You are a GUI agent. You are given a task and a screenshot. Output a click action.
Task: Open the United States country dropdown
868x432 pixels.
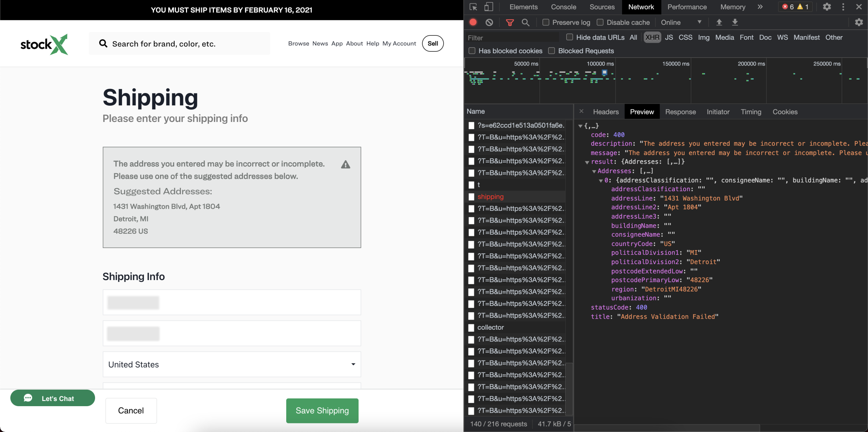pos(232,364)
